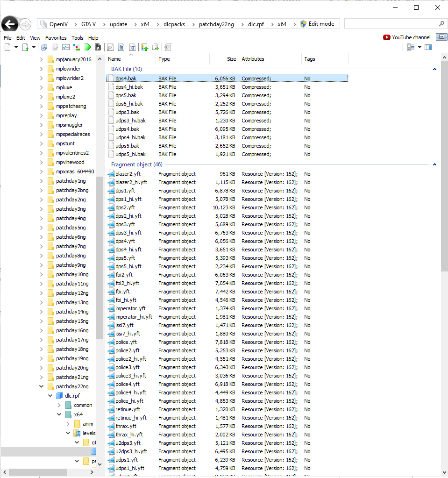Collapse the Fragment object group
The width and height of the screenshot is (448, 478).
[434, 164]
